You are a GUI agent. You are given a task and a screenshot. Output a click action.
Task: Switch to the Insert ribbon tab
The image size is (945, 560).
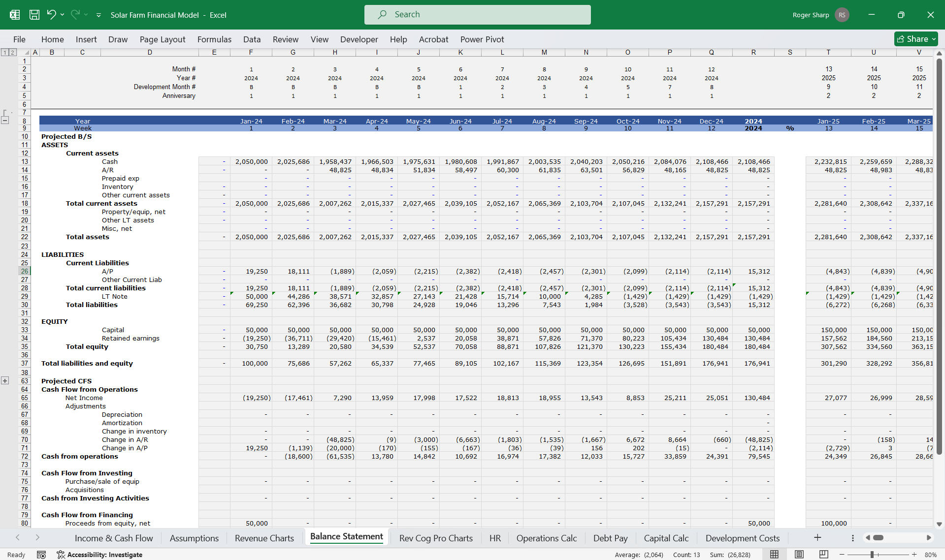click(86, 39)
